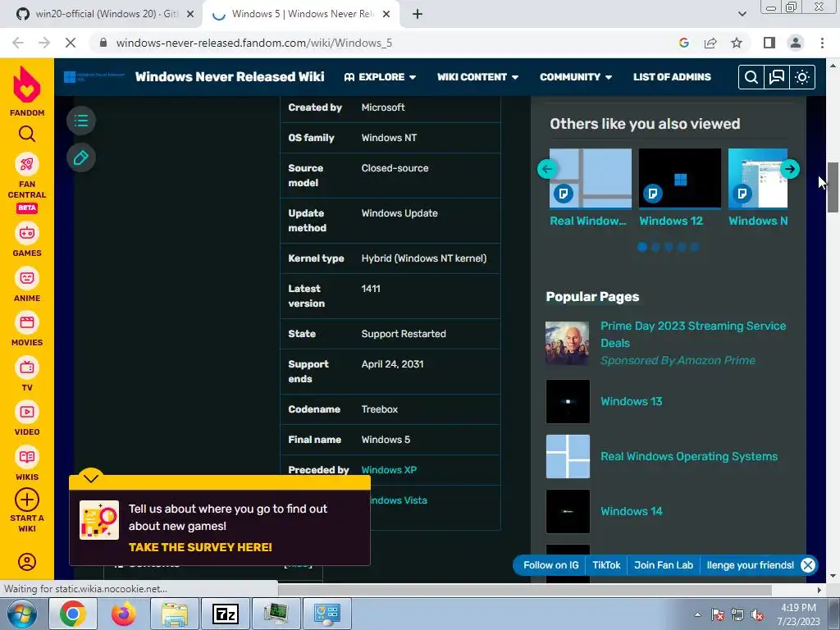The height and width of the screenshot is (630, 840).
Task: Click the horizontal scrollbar right arrow
Action: [819, 590]
